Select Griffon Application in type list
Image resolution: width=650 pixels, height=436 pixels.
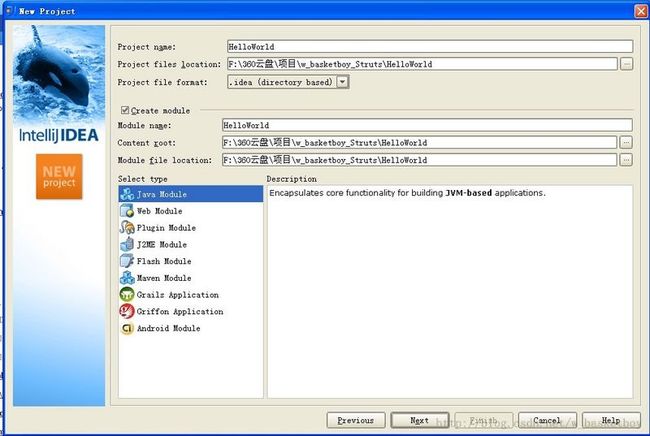[191, 311]
